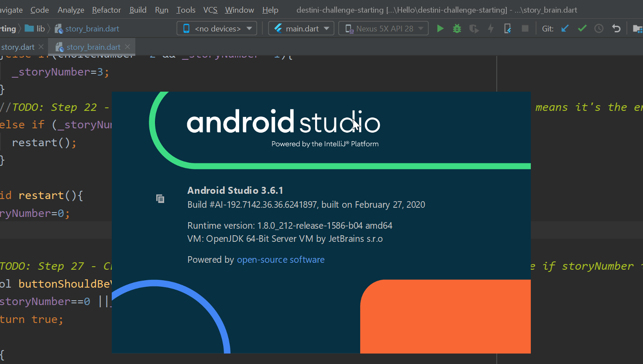The height and width of the screenshot is (364, 643).
Task: Click the lib folder icon in breadcrumb
Action: [x=29, y=28]
